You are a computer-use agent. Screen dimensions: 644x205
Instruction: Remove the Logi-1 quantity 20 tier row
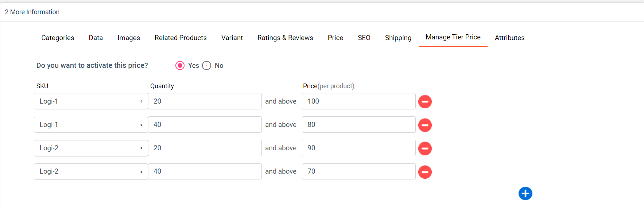[425, 101]
